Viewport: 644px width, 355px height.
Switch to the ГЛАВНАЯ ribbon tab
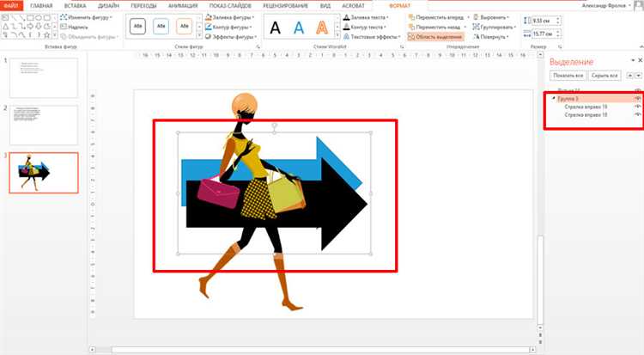click(x=41, y=6)
